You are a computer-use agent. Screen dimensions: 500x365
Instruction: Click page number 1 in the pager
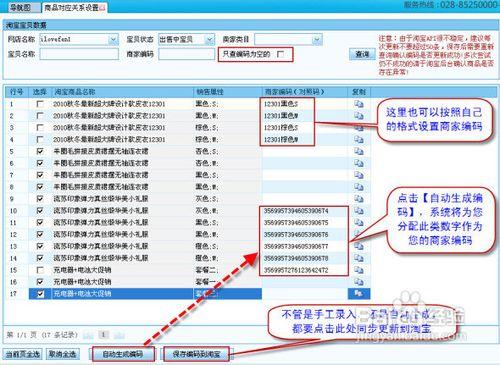[104, 335]
